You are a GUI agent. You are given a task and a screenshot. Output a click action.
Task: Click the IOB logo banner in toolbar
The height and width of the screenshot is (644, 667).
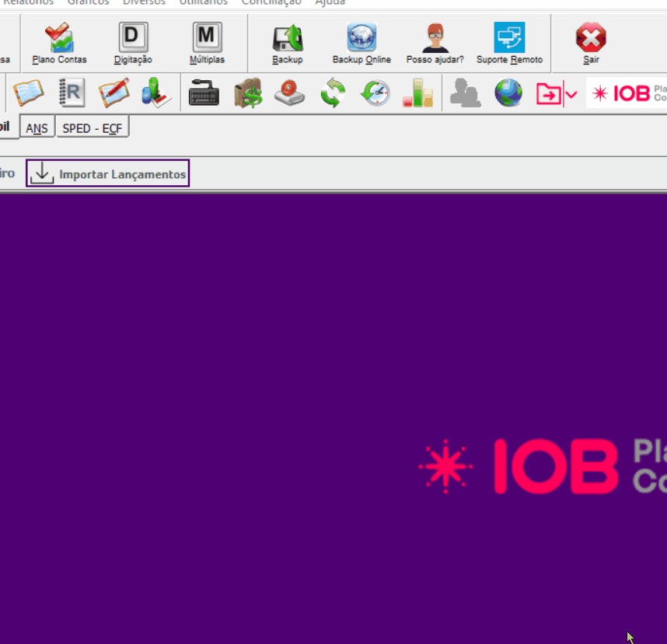(x=627, y=94)
